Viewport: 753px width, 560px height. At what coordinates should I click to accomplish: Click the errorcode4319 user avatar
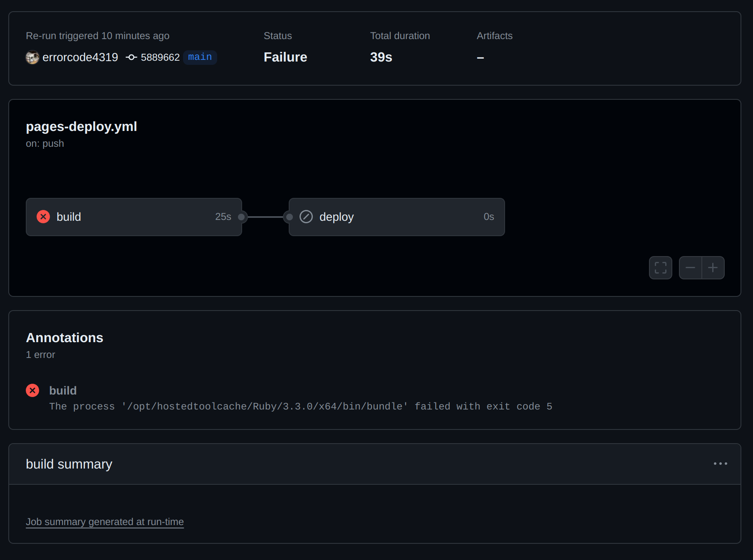[32, 57]
